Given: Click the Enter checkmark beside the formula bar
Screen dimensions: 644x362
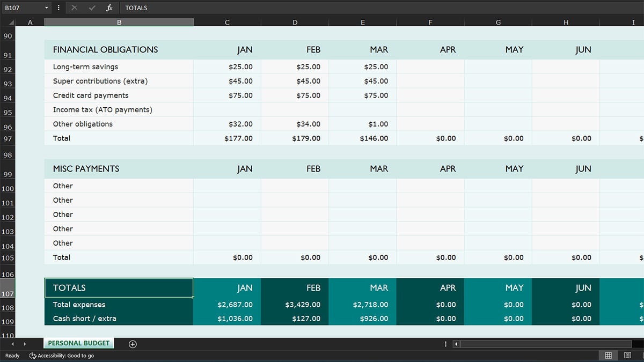Looking at the screenshot, I should (x=90, y=8).
